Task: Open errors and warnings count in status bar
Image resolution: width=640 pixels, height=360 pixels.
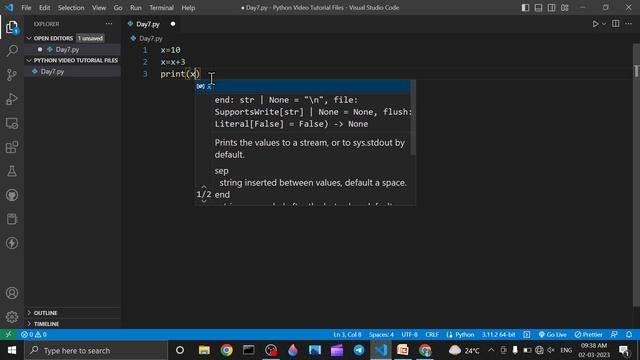Action: click(34, 335)
